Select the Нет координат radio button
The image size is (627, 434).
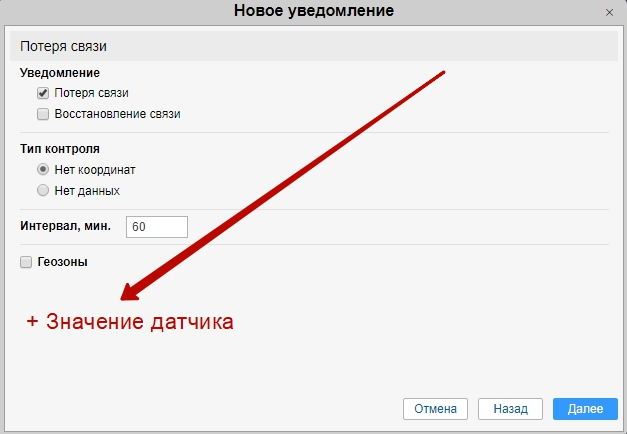pyautogui.click(x=43, y=170)
